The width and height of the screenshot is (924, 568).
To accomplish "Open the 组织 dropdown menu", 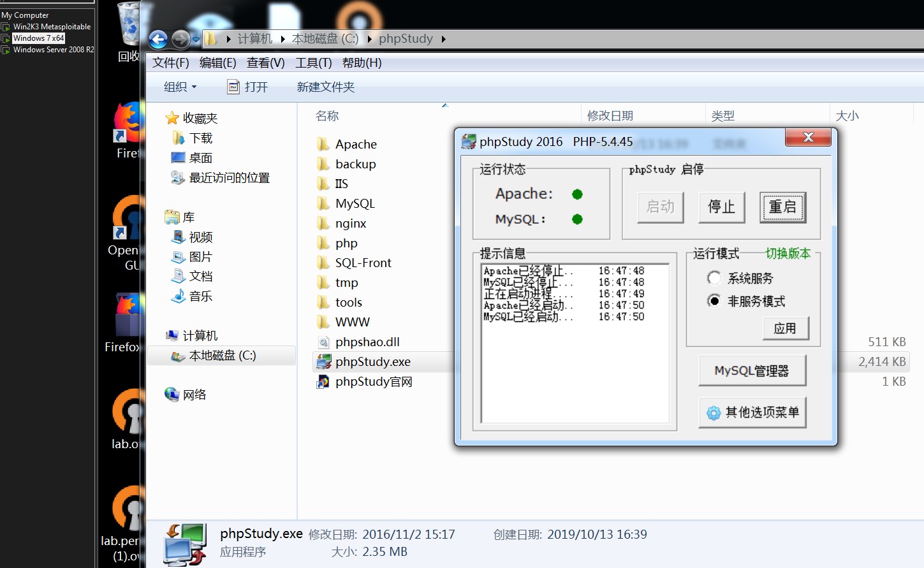I will (x=180, y=87).
